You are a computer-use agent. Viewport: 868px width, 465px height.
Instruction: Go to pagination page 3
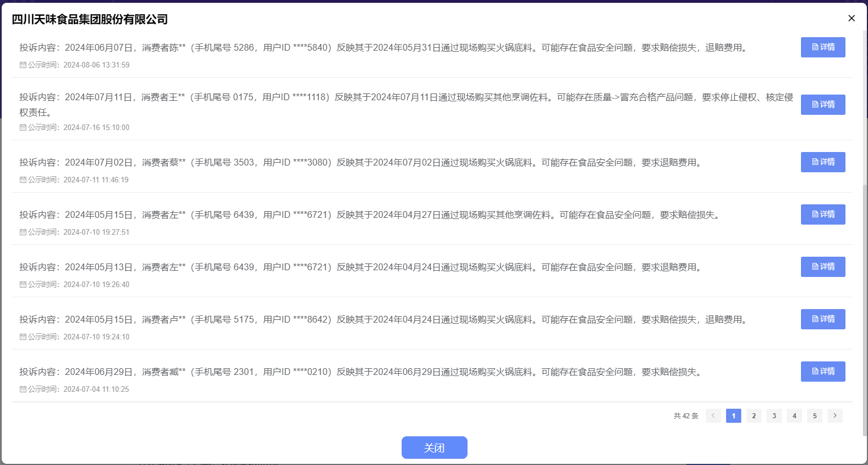(774, 415)
